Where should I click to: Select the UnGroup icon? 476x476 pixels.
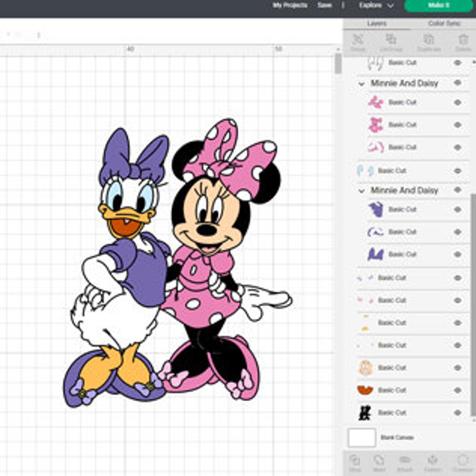(392, 42)
